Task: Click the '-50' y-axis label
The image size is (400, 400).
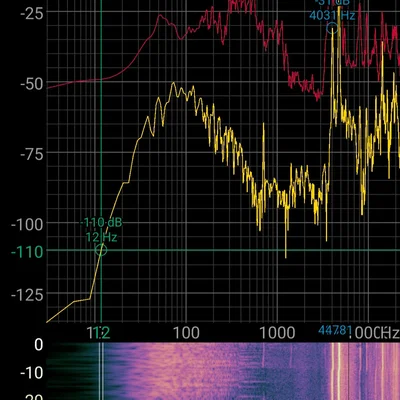Action: click(32, 84)
